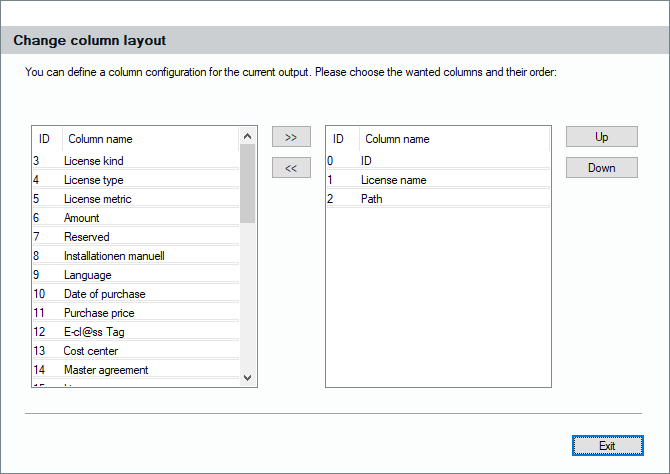The height and width of the screenshot is (474, 670).
Task: Select Master agreement in left list
Action: (x=105, y=370)
